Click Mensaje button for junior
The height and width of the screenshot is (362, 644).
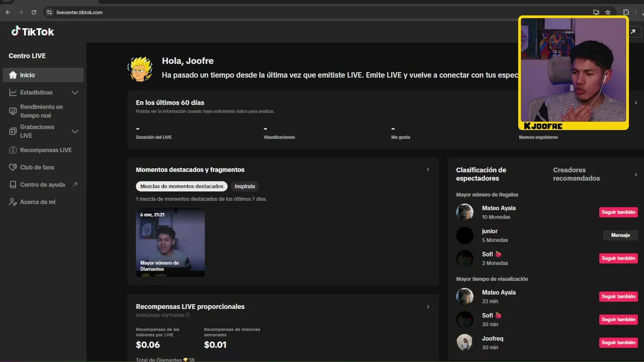click(x=620, y=235)
